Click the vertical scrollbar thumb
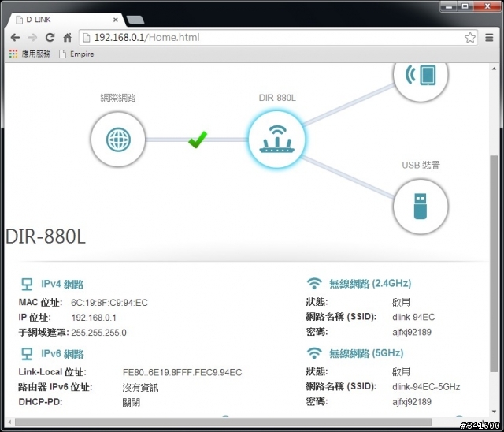This screenshot has width=504, height=432. point(494,263)
